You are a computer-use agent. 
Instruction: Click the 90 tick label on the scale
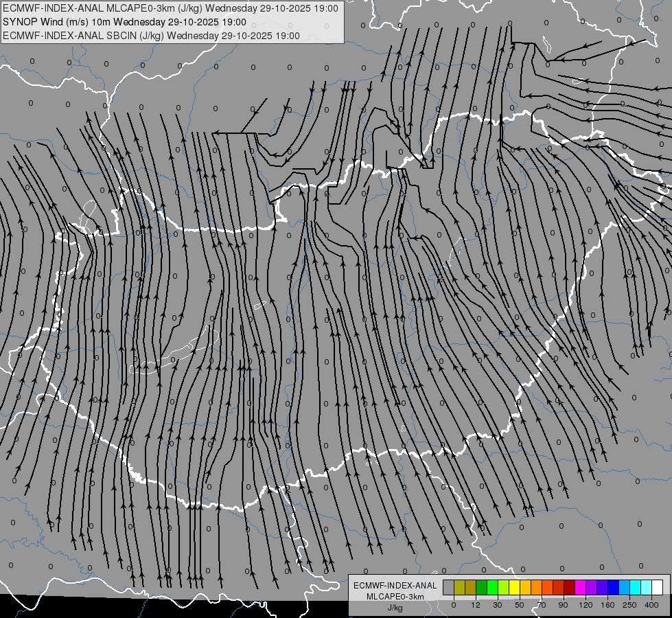click(x=563, y=605)
